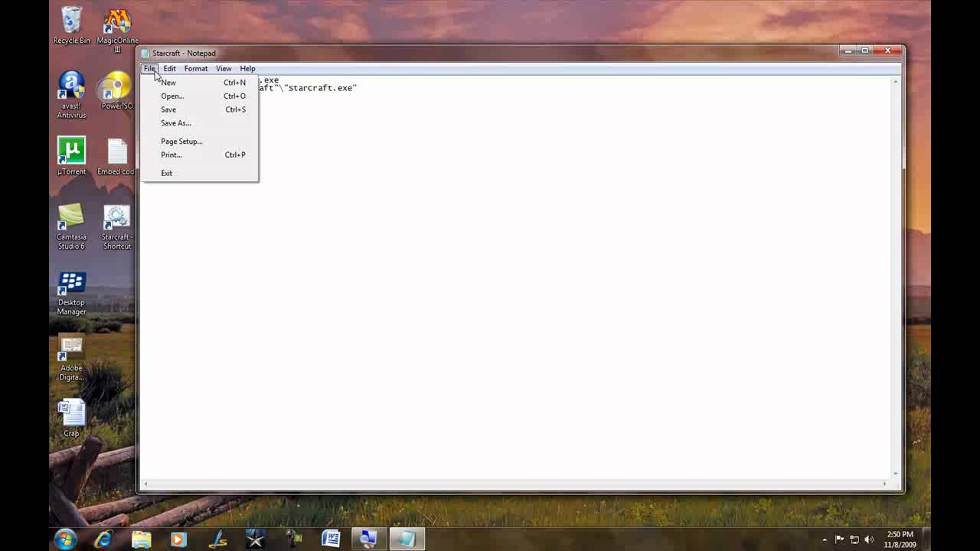Open the View menu in Notepad

224,69
